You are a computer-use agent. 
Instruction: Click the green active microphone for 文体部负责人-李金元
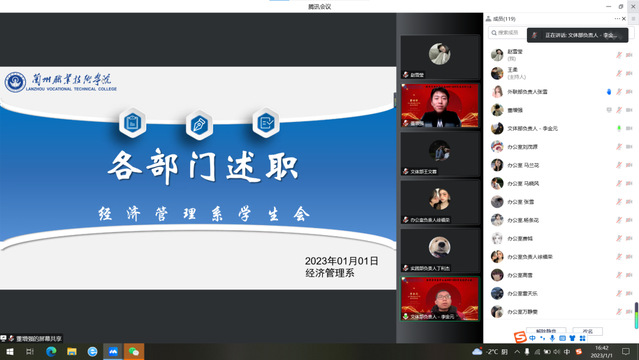[619, 128]
